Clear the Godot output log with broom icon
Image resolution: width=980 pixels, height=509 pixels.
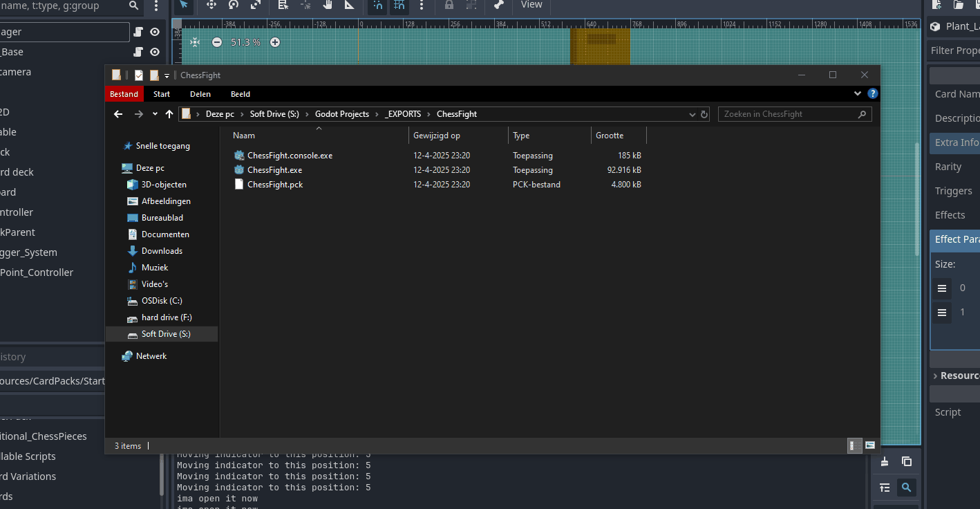click(885, 461)
